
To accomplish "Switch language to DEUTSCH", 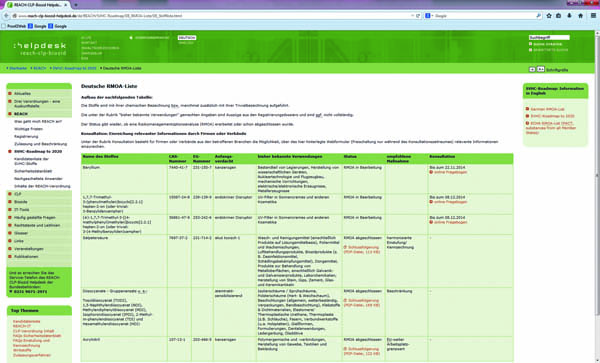I will click(187, 38).
